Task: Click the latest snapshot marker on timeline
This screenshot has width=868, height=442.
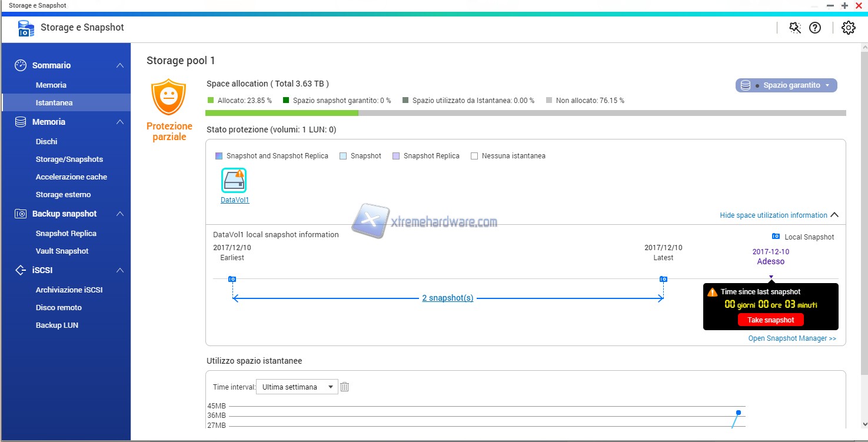Action: 663,279
